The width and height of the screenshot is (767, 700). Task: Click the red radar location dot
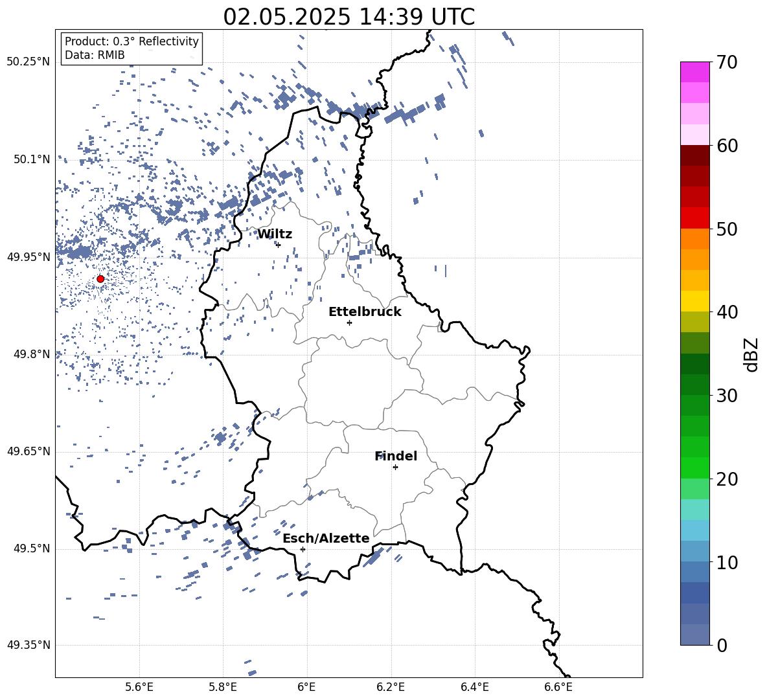click(x=100, y=279)
